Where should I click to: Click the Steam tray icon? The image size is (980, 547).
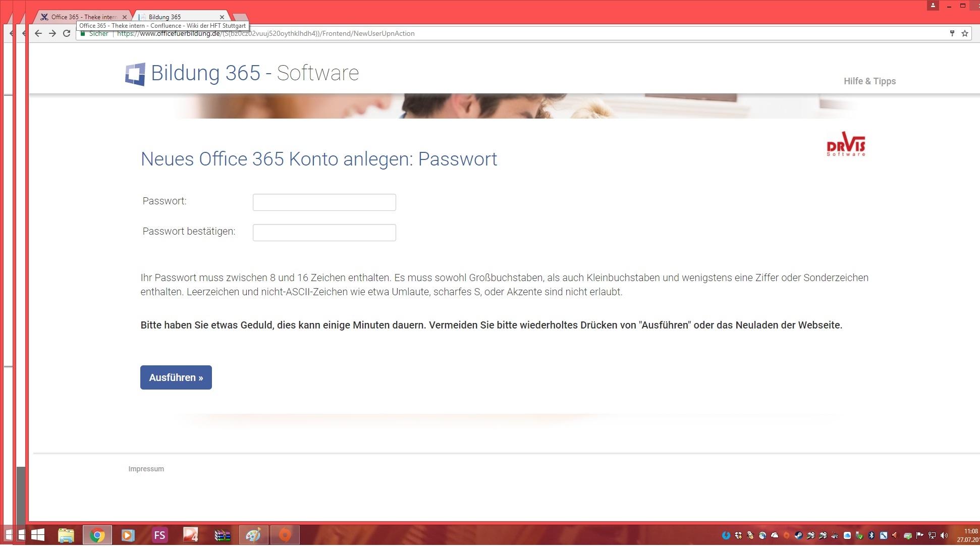tap(798, 535)
